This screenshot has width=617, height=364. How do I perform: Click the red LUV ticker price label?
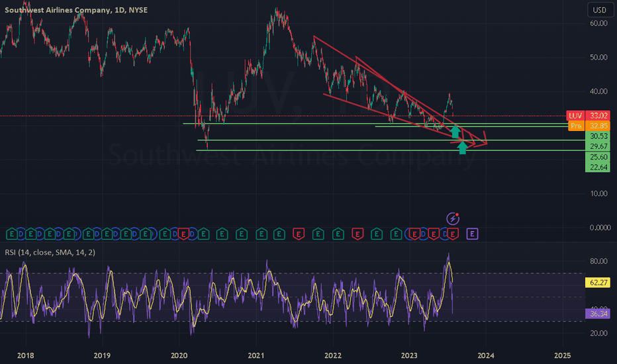(x=575, y=116)
